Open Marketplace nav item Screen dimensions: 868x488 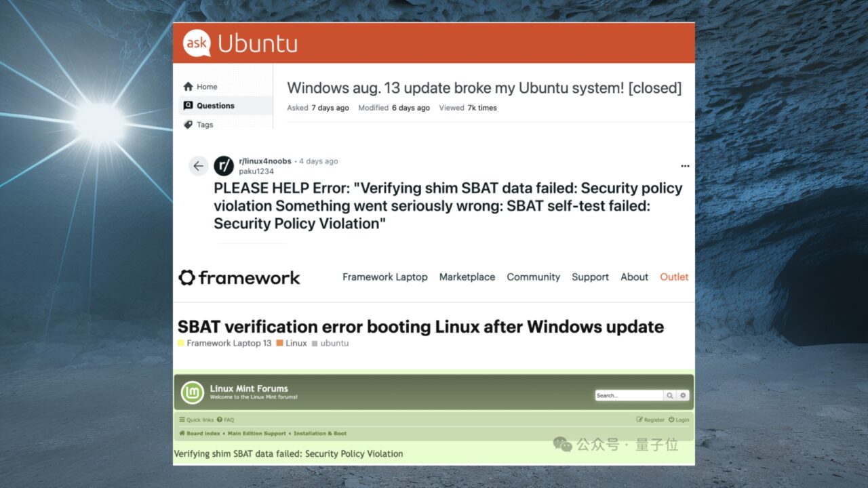467,277
